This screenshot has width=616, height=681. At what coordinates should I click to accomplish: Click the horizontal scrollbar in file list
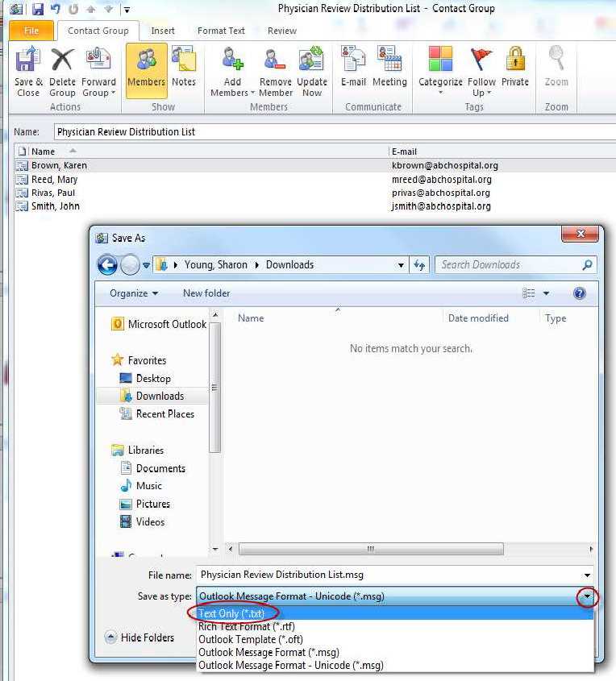tap(371, 549)
